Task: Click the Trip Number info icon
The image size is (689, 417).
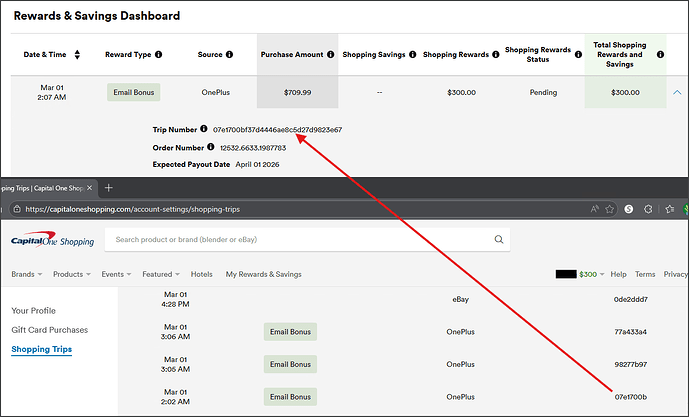Action: (x=204, y=129)
